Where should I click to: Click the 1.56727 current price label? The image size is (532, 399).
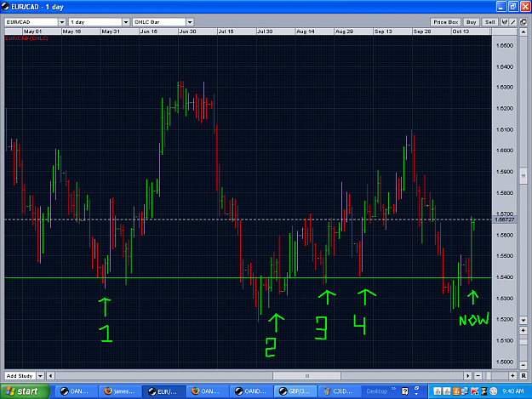pos(505,219)
